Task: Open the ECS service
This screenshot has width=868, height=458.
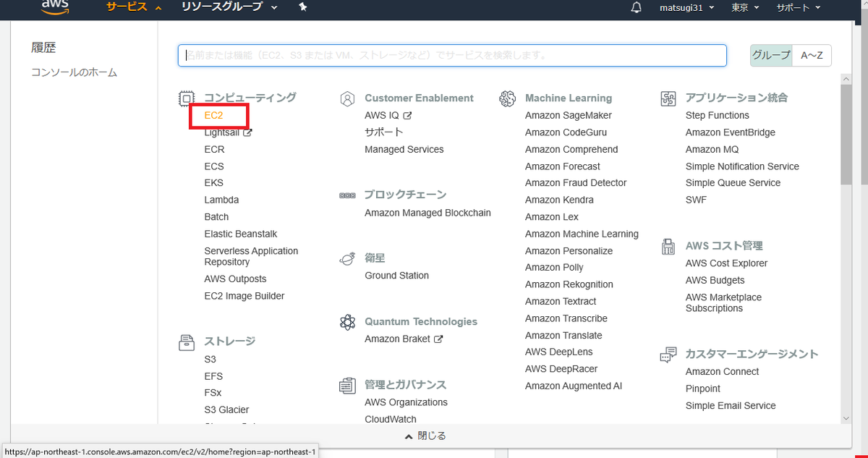Action: point(214,166)
